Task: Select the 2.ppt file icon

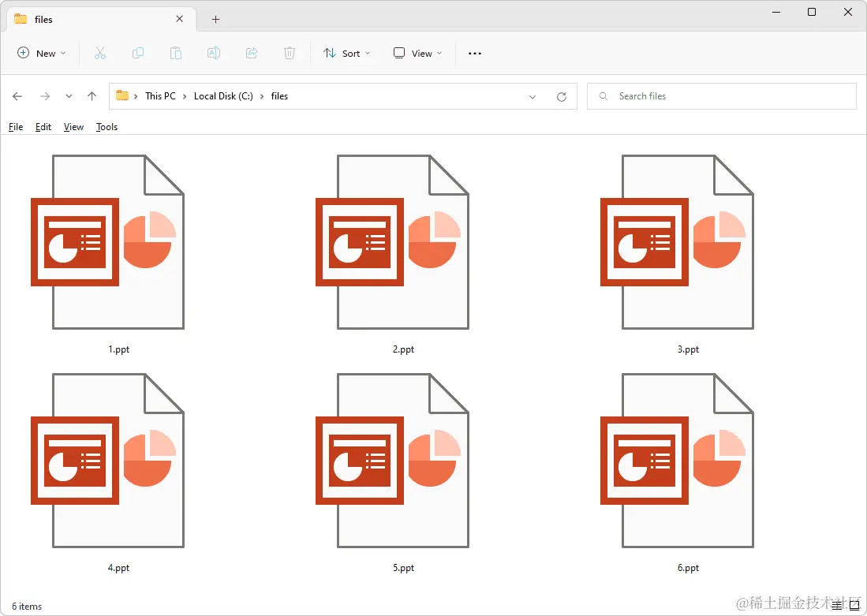Action: click(x=392, y=242)
